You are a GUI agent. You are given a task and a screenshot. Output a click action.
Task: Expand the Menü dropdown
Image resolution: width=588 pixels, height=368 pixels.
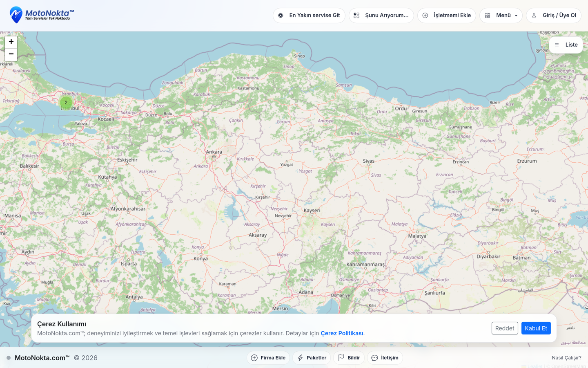click(501, 16)
